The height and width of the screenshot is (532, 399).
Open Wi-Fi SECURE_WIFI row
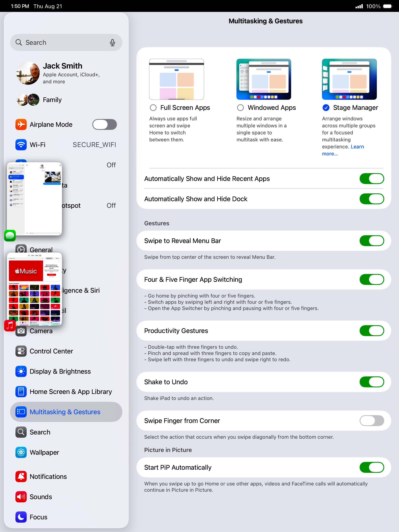[66, 145]
